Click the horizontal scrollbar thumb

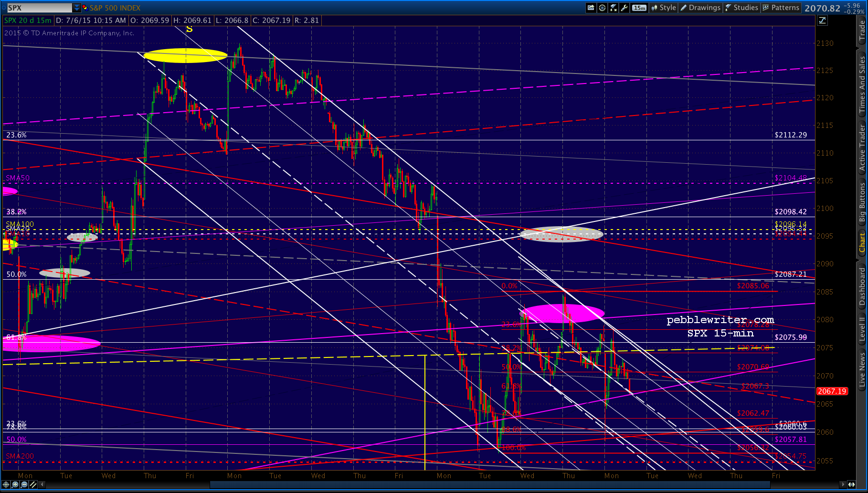click(x=490, y=484)
